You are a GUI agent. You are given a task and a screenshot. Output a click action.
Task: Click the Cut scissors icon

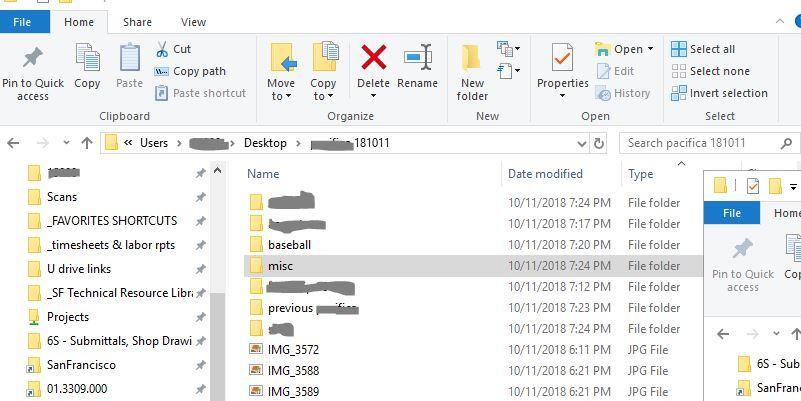coord(162,49)
